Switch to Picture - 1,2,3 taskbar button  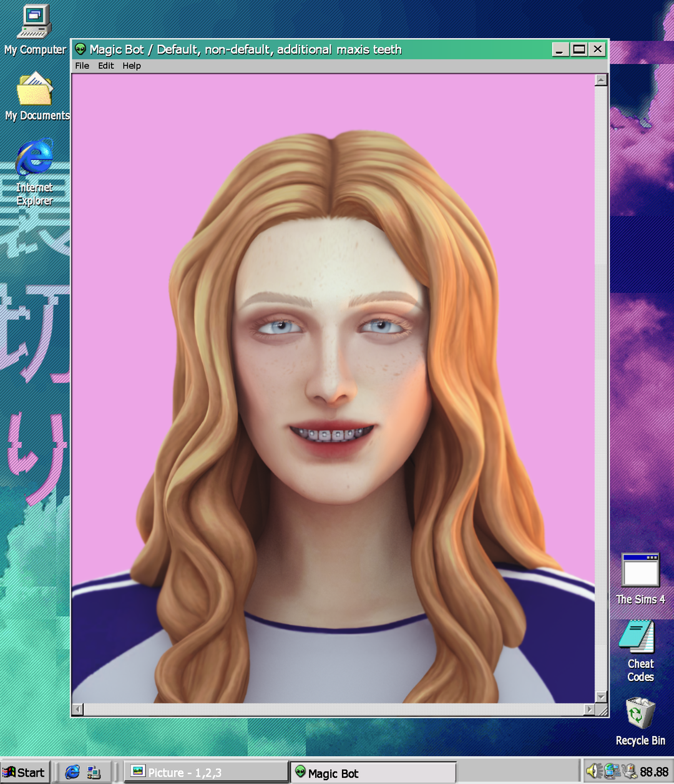(x=206, y=772)
